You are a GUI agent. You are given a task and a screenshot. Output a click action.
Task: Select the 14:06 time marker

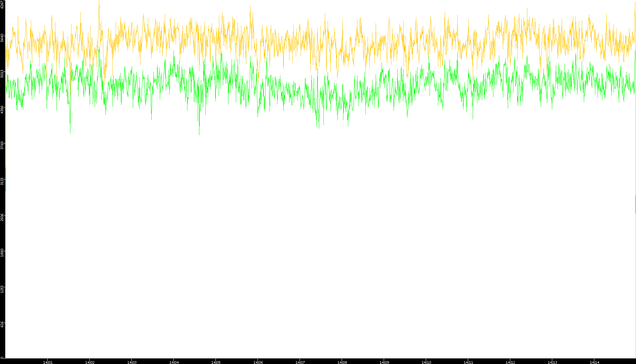tap(258, 362)
